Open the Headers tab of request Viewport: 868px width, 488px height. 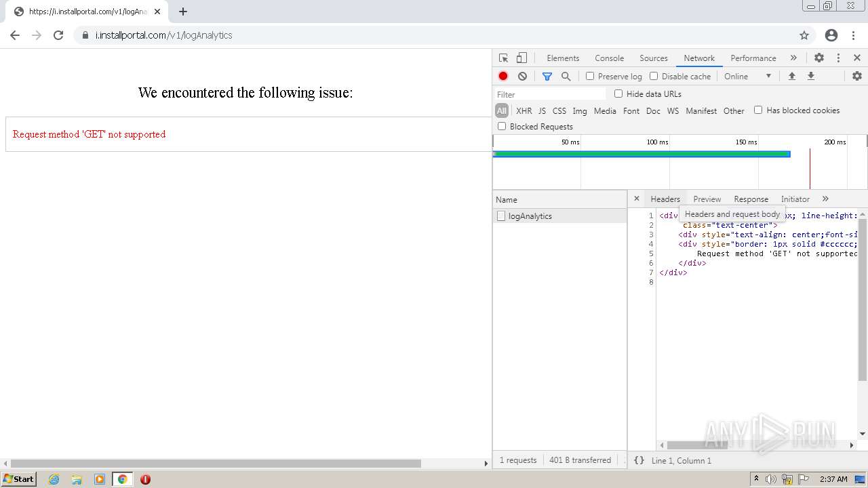pos(665,199)
